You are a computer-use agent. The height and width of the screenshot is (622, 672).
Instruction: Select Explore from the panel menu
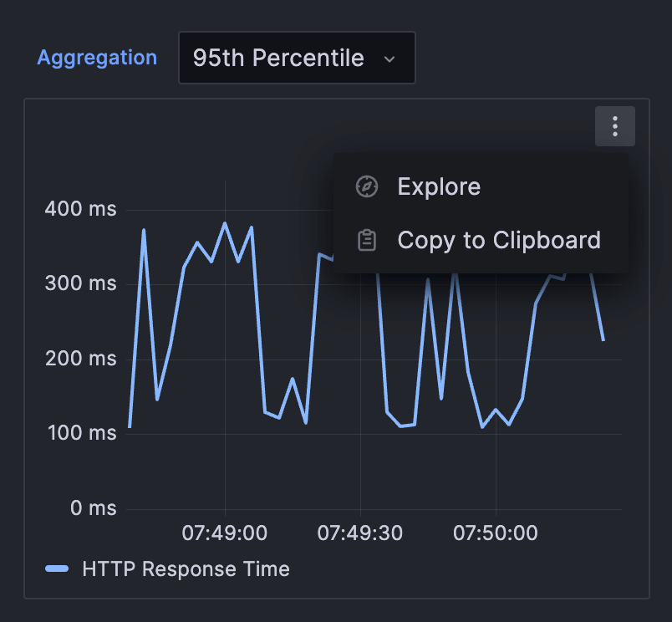[x=439, y=186]
